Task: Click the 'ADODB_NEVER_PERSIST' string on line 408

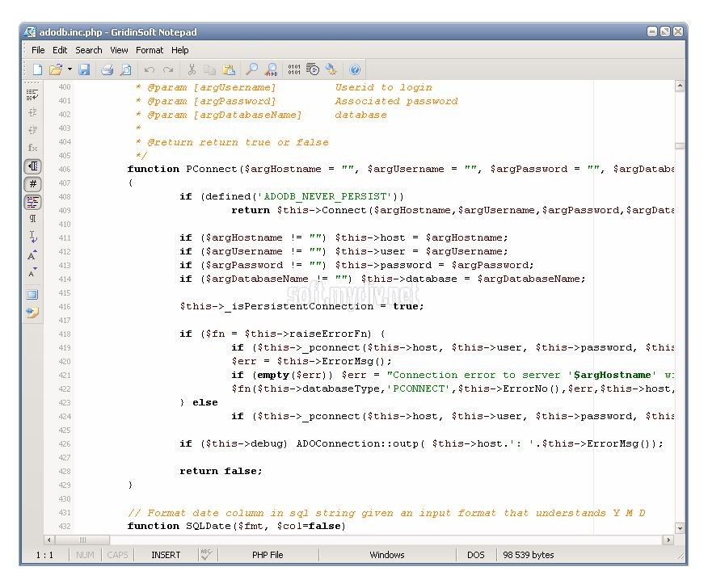Action: tap(325, 197)
